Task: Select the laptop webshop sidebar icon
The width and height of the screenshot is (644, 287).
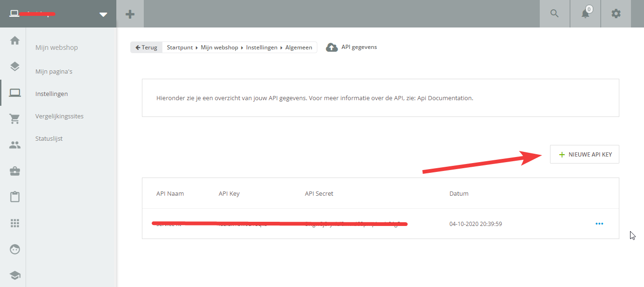Action: point(15,93)
